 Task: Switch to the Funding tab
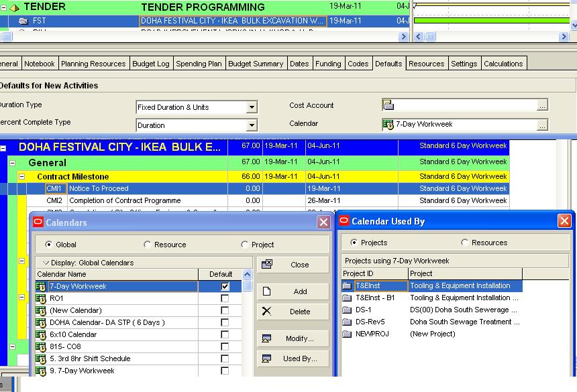(328, 64)
